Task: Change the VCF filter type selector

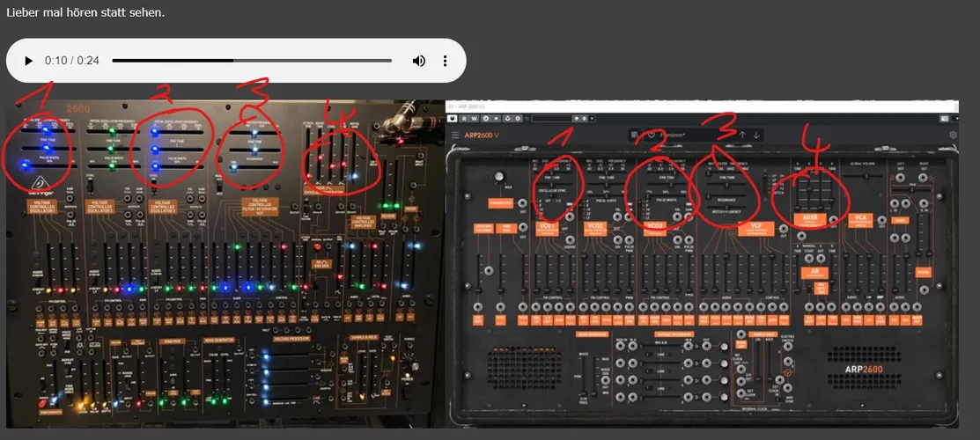Action: point(764,187)
